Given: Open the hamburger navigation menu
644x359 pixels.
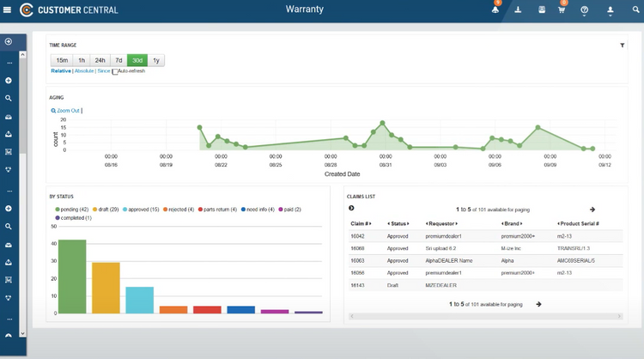Looking at the screenshot, I should (7, 9).
